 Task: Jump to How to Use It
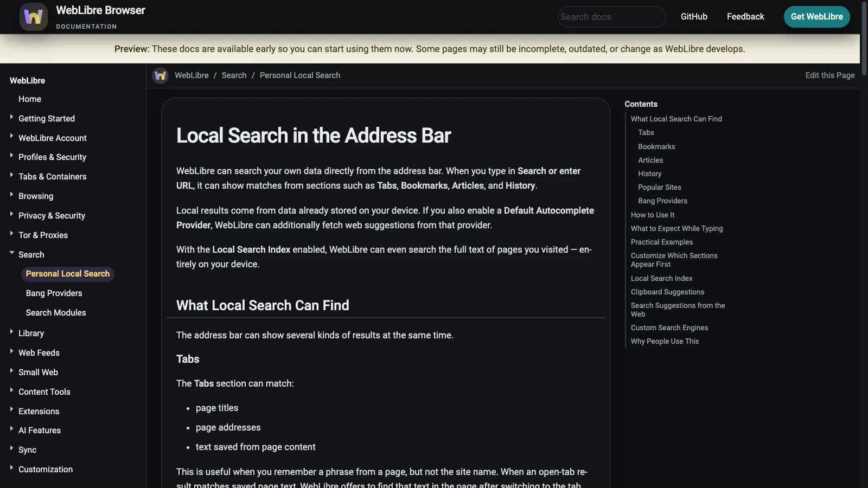[653, 215]
